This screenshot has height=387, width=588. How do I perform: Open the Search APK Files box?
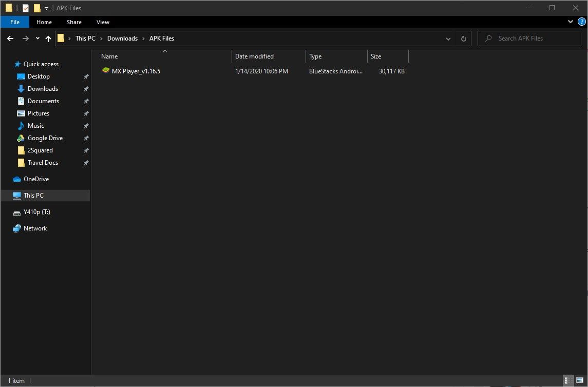(529, 38)
